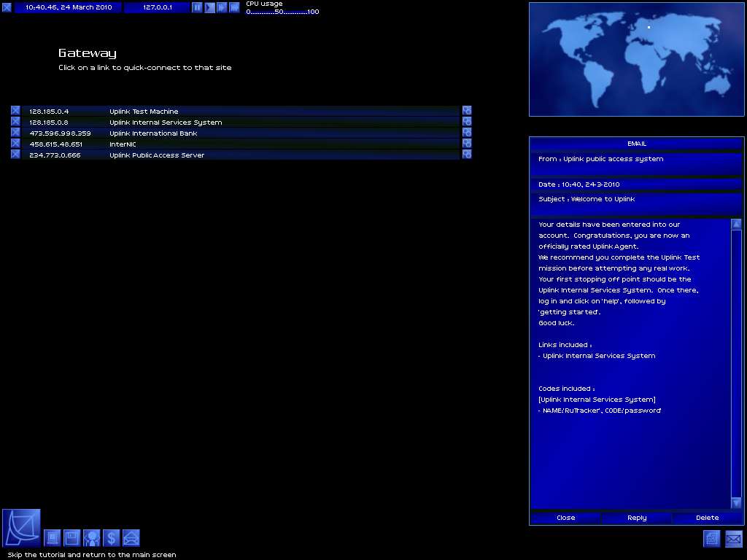Screen dimensions: 747x560
Task: Click the Reply button in the email
Action: (637, 518)
